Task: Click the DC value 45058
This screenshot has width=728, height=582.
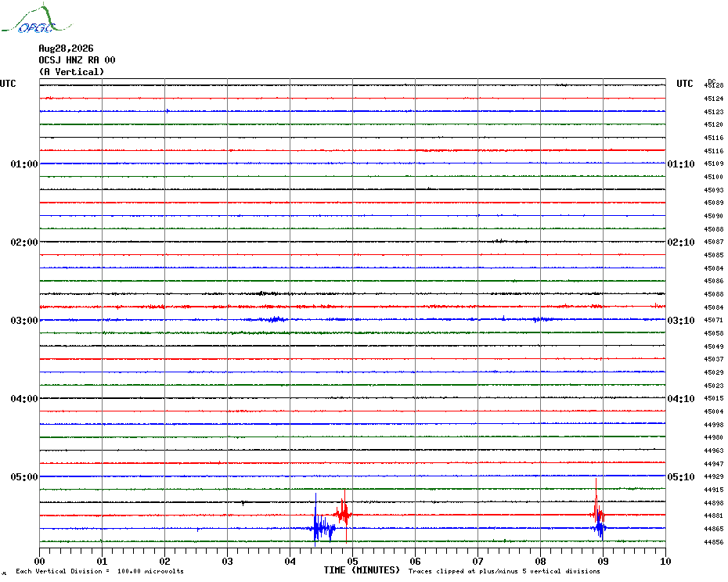Action: point(714,333)
